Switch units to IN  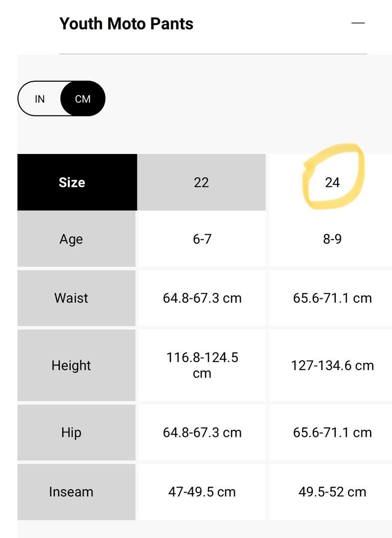click(40, 99)
